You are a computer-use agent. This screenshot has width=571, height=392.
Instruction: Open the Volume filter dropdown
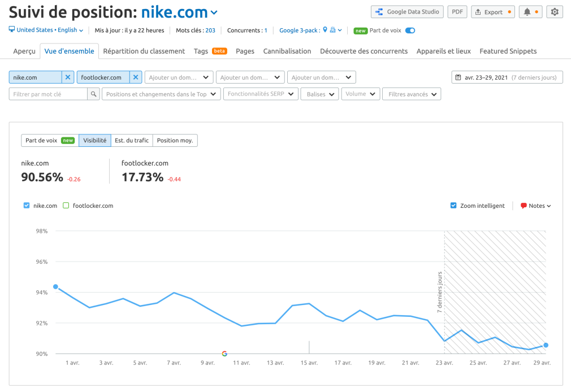coord(361,94)
